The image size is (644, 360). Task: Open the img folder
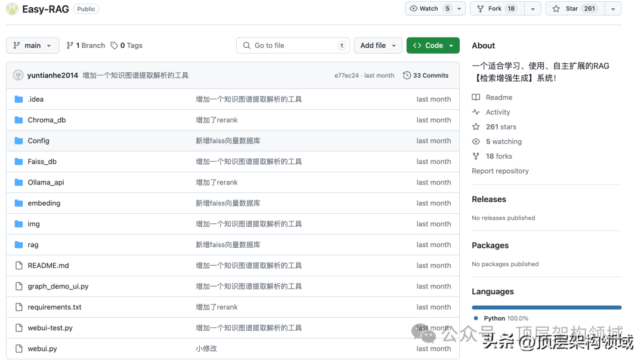pyautogui.click(x=34, y=224)
